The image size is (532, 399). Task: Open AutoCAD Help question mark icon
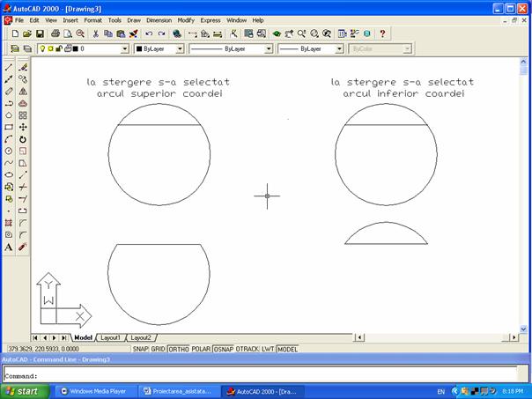382,33
